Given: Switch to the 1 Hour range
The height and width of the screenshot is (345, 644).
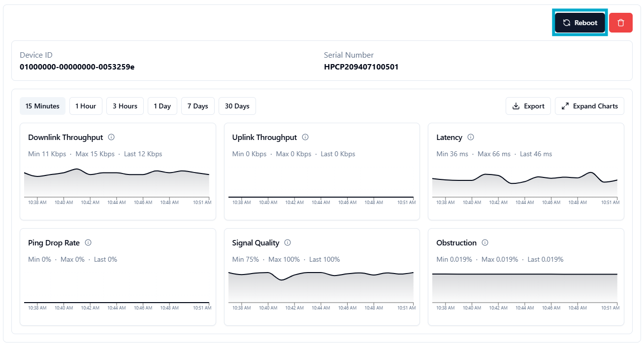Looking at the screenshot, I should pos(86,106).
